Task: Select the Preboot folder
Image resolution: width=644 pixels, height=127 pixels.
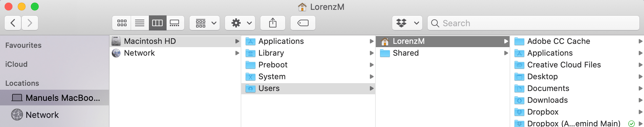Action: pos(308,65)
